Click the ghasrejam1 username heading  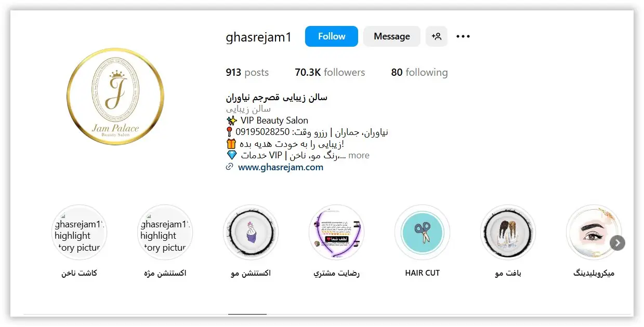(259, 37)
